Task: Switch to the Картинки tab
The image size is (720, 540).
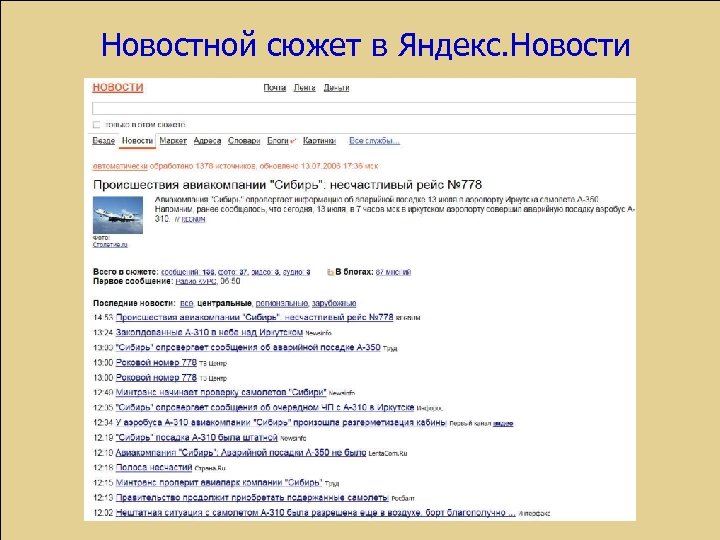Action: (x=319, y=141)
